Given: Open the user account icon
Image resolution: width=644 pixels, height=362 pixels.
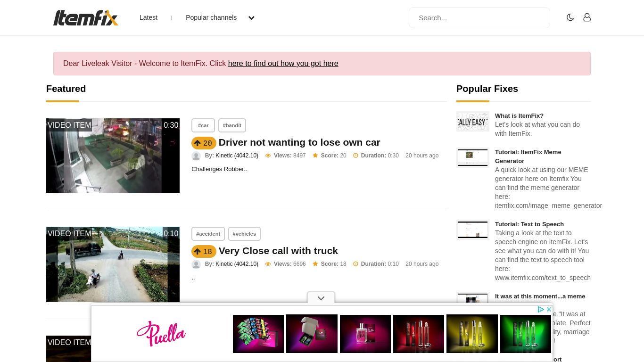Looking at the screenshot, I should (x=587, y=17).
